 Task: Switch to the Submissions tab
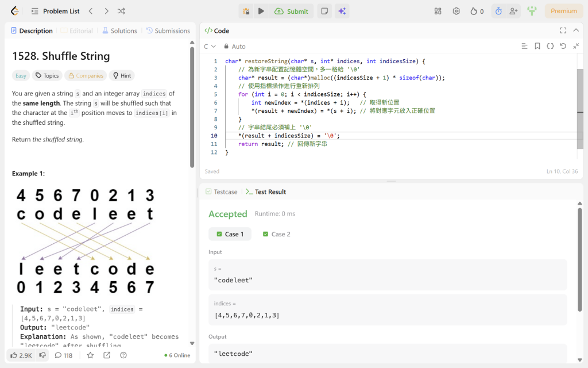168,31
